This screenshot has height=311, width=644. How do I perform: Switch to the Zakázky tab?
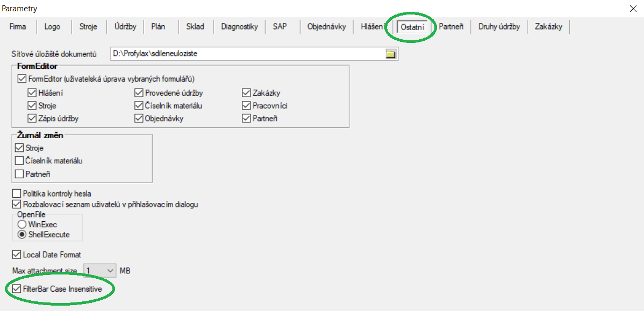(548, 27)
